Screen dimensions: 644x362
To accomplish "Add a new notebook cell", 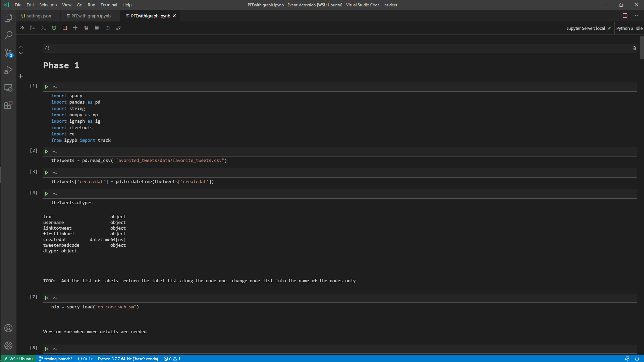I will 75,28.
